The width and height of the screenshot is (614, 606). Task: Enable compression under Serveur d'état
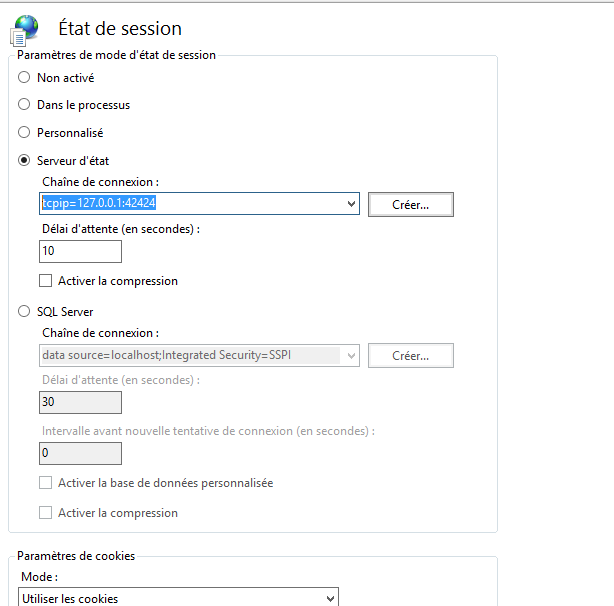[45, 281]
